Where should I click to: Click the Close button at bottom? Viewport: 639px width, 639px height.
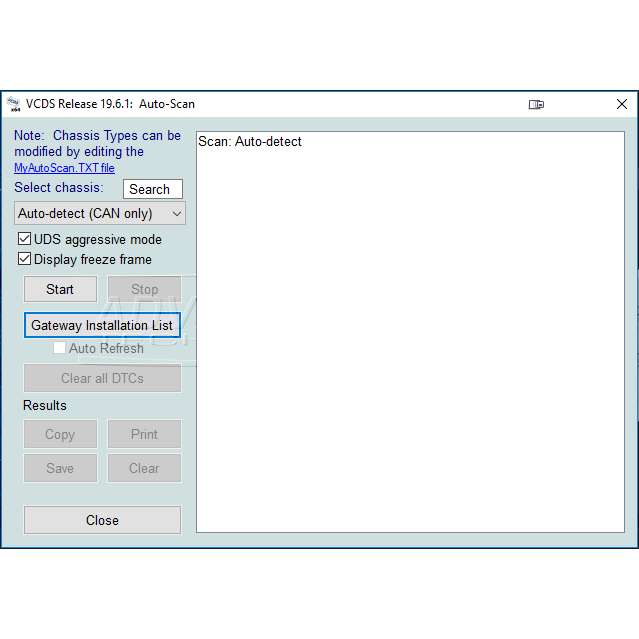(102, 520)
